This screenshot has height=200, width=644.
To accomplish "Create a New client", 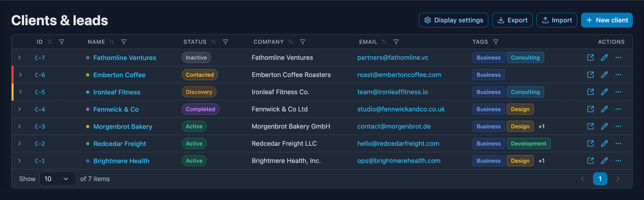I will (x=607, y=20).
